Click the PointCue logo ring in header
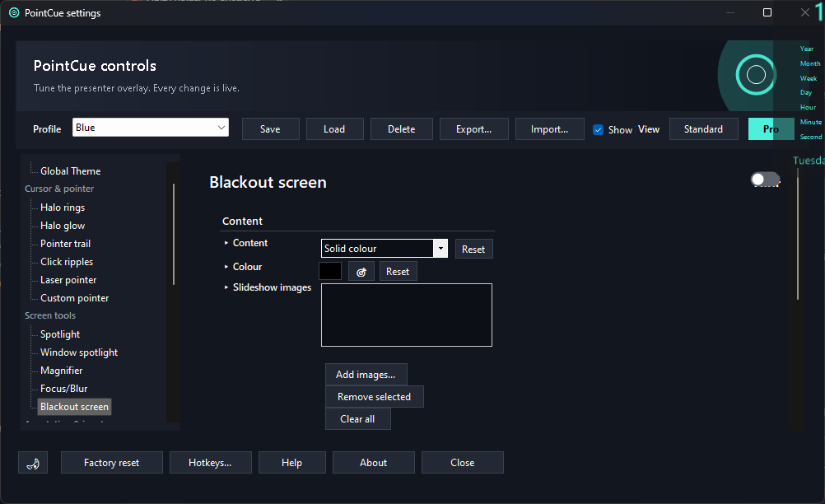 point(756,75)
